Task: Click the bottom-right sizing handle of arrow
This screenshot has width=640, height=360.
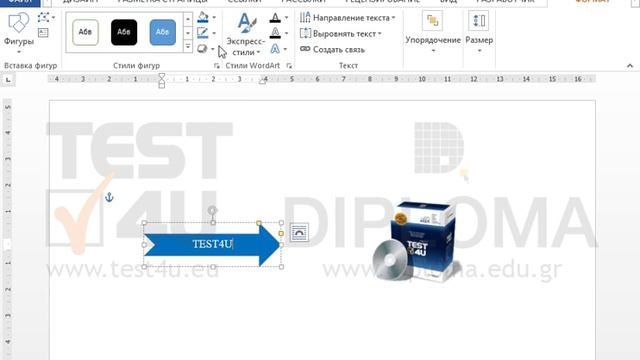Action: click(x=281, y=267)
